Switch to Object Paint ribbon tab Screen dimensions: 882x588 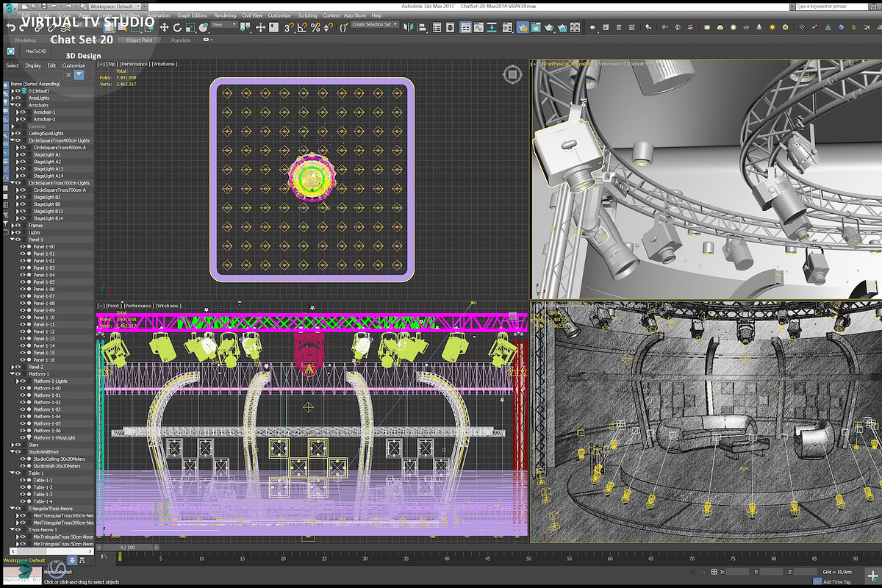(139, 40)
